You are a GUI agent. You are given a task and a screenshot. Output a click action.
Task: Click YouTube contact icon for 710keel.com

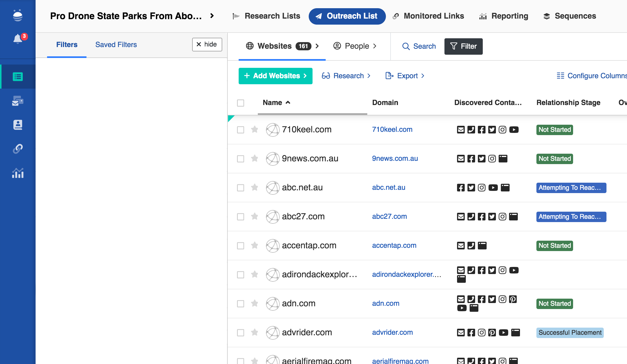(514, 130)
